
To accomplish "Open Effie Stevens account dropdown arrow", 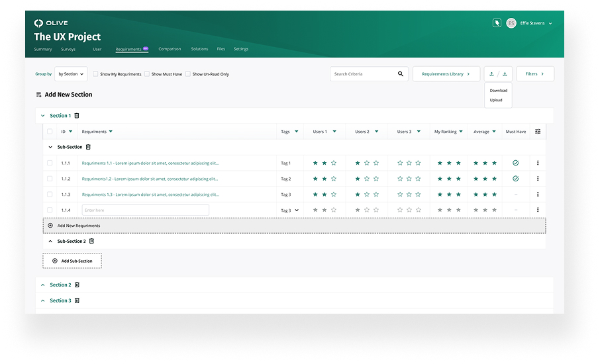I will [550, 23].
